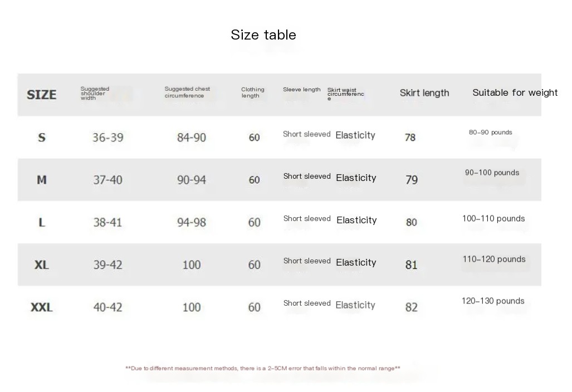Click the "Skirt length" column header

tap(424, 93)
